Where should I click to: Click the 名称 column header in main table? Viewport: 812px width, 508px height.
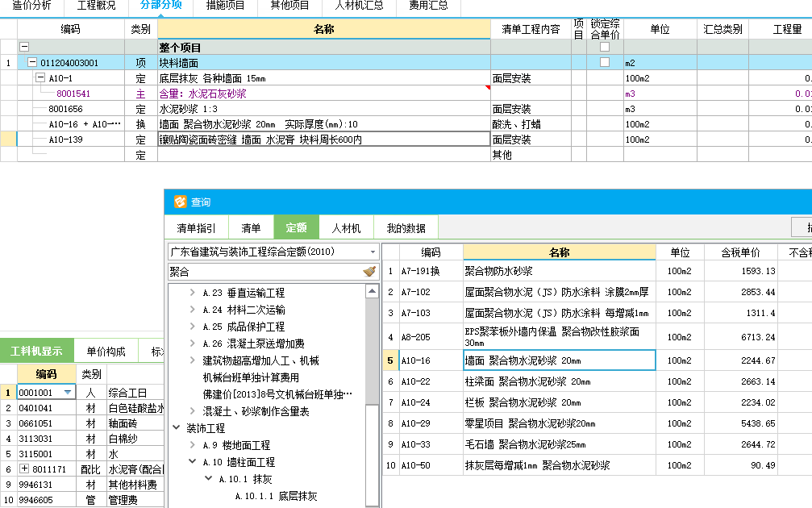pos(323,30)
